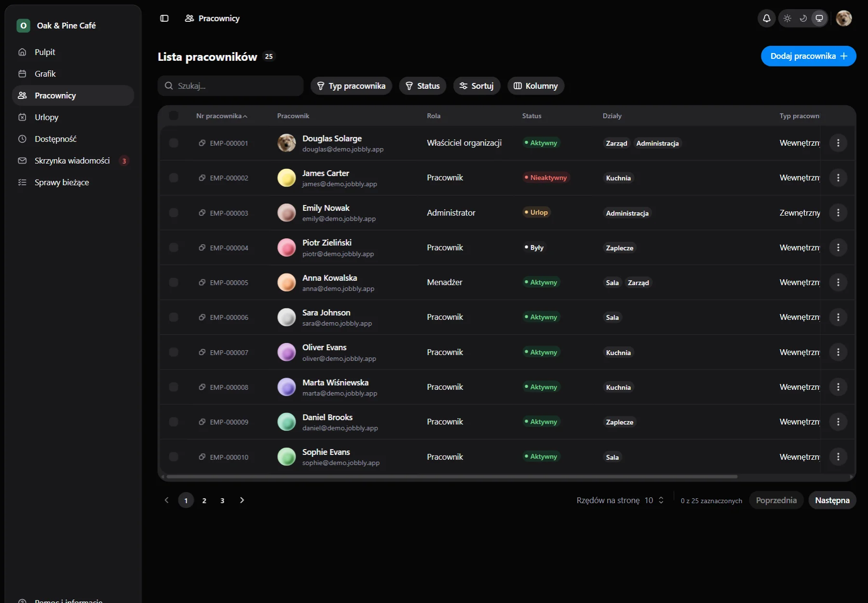The image size is (868, 603).
Task: Open Skrzynka wiadomości in the sidebar
Action: pyautogui.click(x=73, y=161)
